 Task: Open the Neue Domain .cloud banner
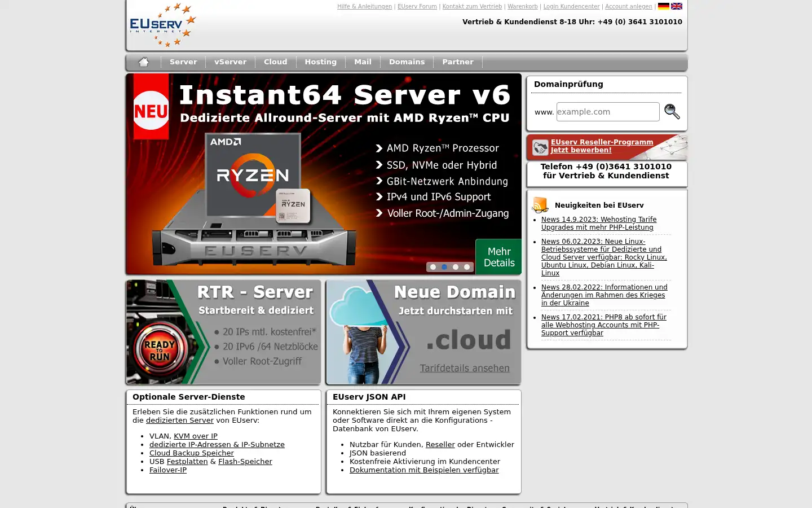[423, 332]
